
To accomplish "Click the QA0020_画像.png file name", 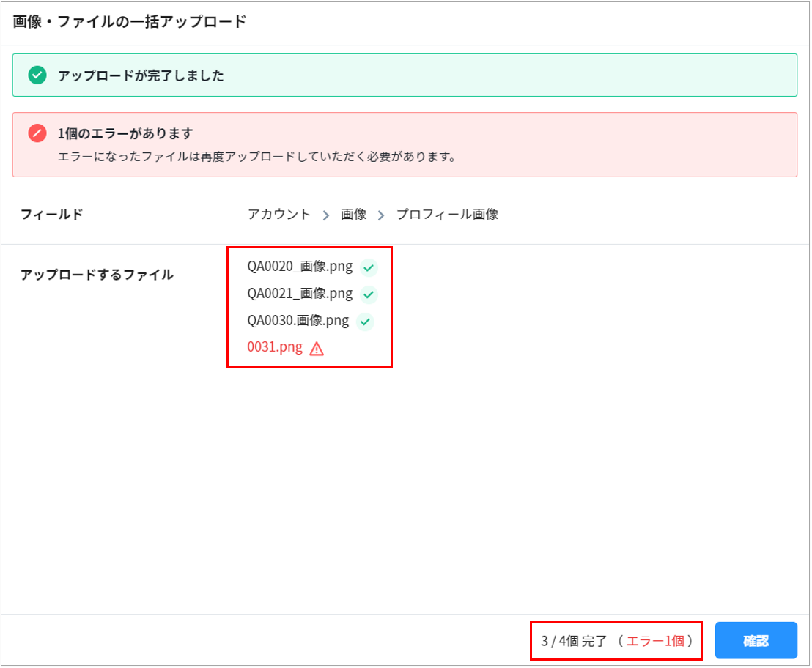I will 300,267.
